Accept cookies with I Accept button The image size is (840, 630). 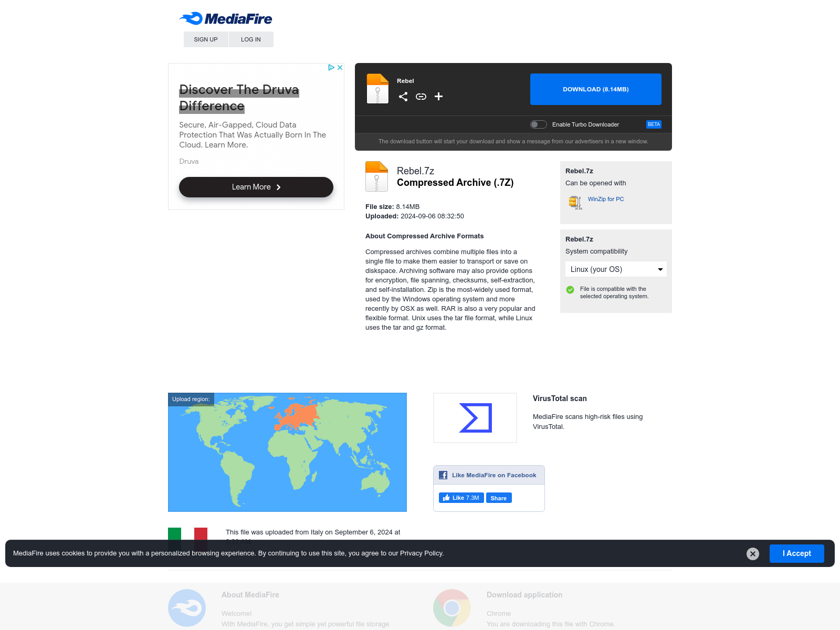(797, 553)
